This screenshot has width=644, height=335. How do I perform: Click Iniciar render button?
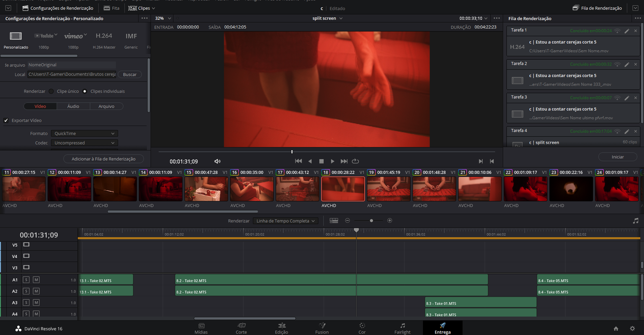coord(618,157)
